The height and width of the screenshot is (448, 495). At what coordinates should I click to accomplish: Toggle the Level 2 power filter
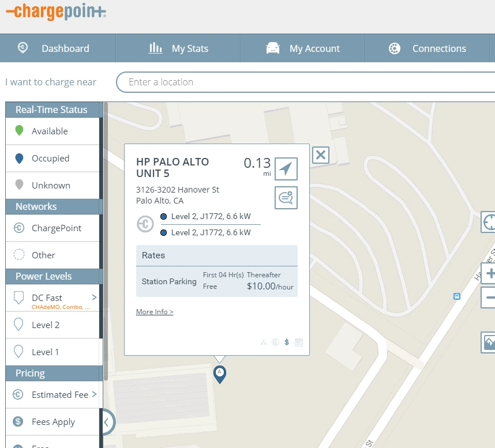[x=52, y=325]
